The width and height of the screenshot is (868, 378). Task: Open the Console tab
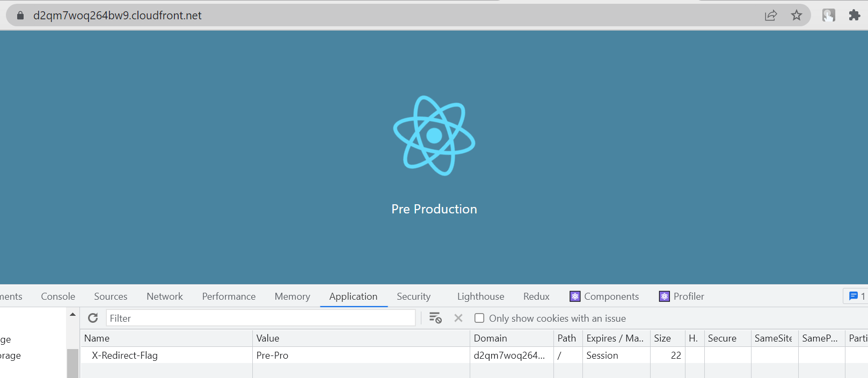point(58,297)
